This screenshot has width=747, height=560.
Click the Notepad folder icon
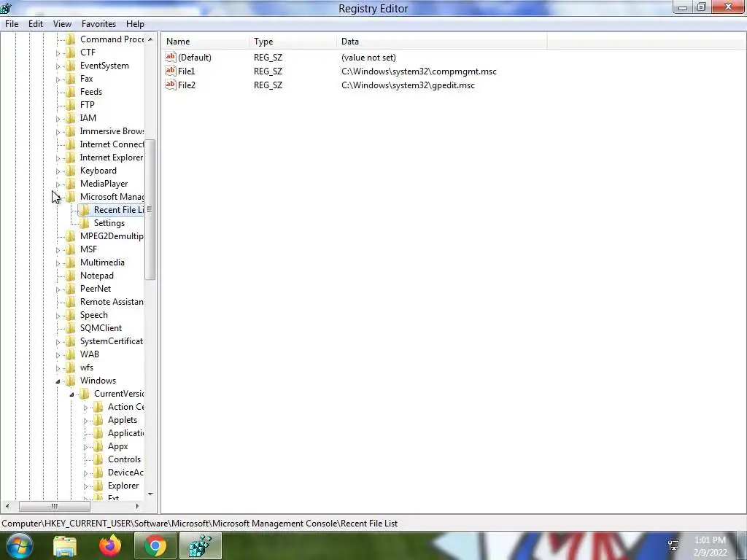click(71, 275)
